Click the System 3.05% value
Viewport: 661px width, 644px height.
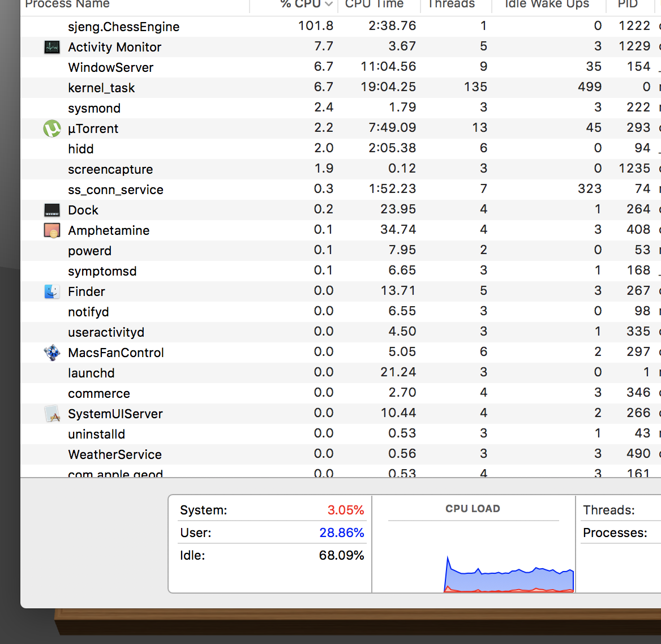tap(346, 510)
